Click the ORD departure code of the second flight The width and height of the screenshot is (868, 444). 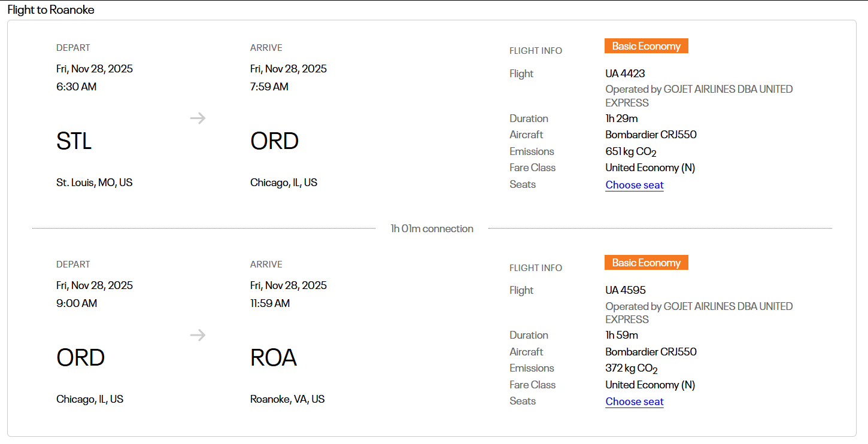pyautogui.click(x=81, y=358)
